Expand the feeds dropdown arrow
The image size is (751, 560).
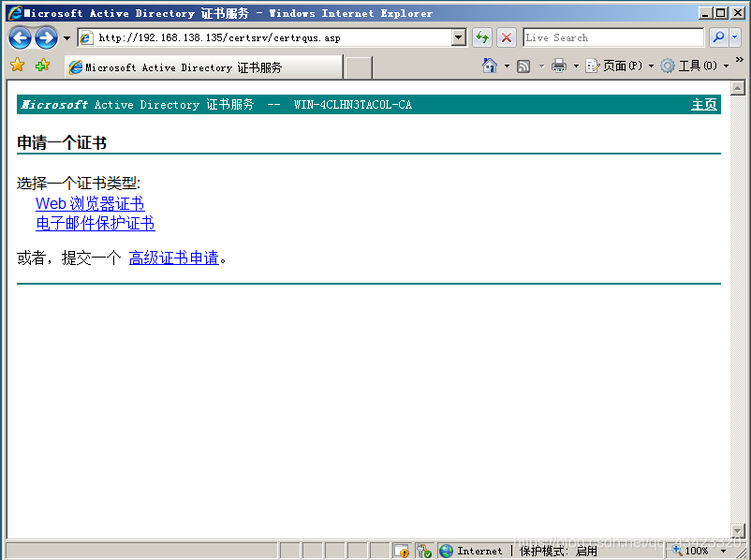pyautogui.click(x=541, y=66)
